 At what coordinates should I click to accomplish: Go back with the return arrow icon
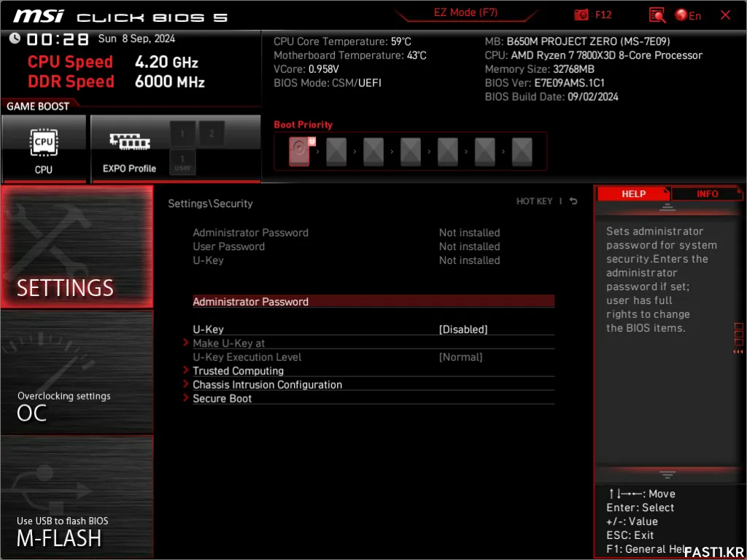tap(573, 201)
